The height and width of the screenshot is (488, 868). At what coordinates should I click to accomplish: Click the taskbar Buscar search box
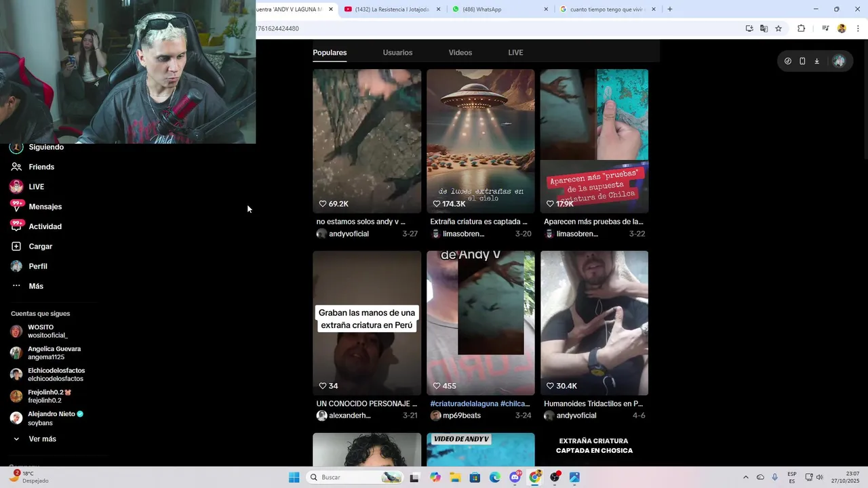tap(355, 477)
